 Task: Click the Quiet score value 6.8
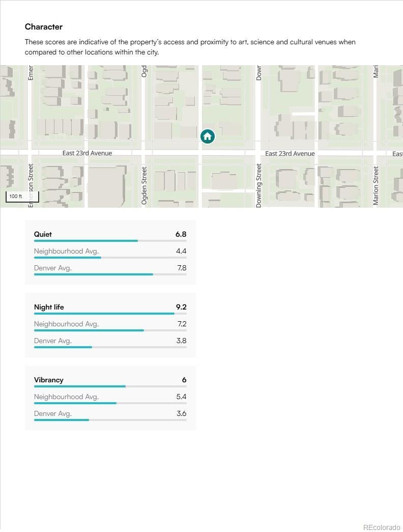[x=181, y=234]
